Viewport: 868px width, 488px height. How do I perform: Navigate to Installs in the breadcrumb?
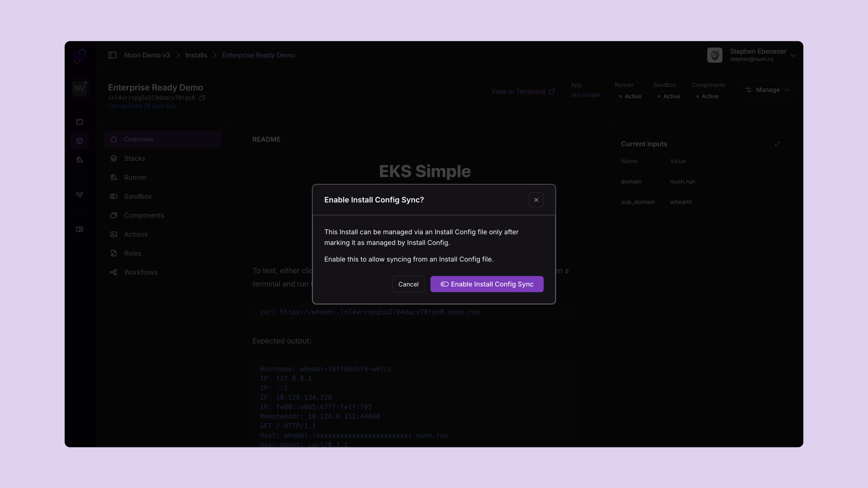196,55
